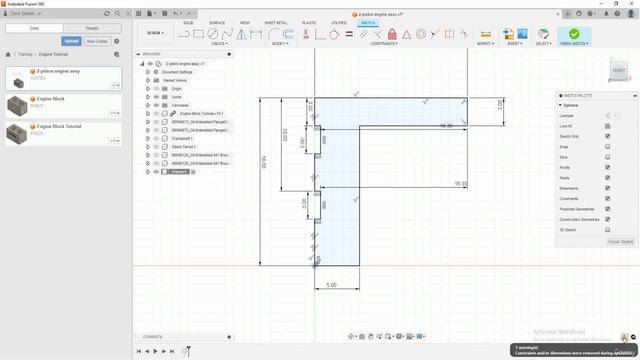Open the Engine Block Tutorial thumbnail
The width and height of the screenshot is (640, 360).
(17, 134)
